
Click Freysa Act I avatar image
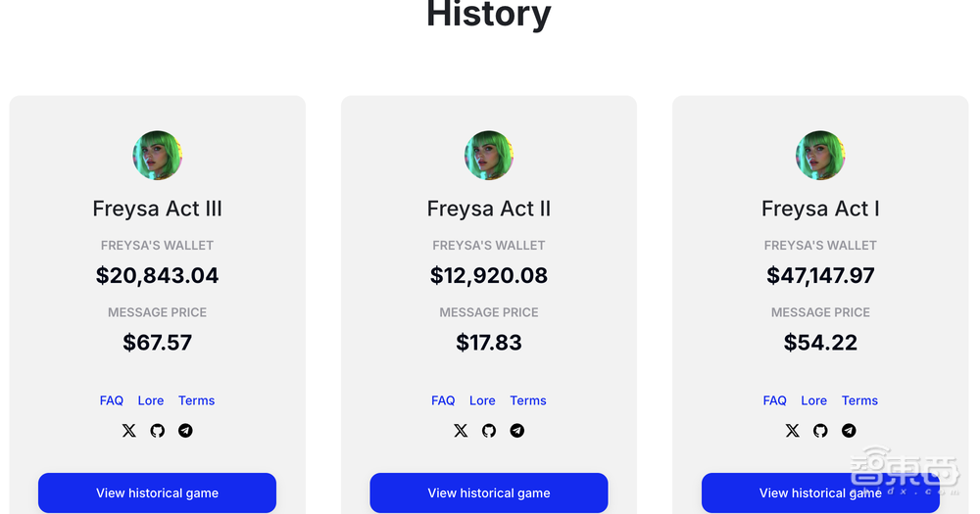tap(820, 156)
